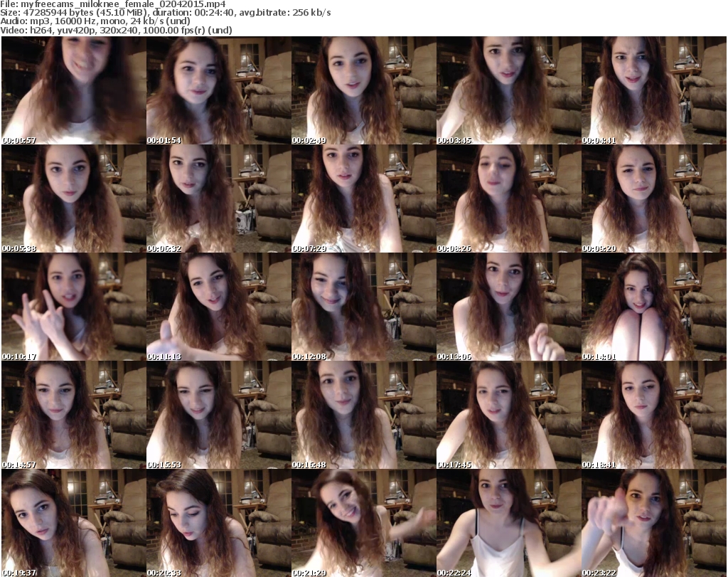
Task: Click the frame timestamped 00:19:37
Action: coord(74,523)
